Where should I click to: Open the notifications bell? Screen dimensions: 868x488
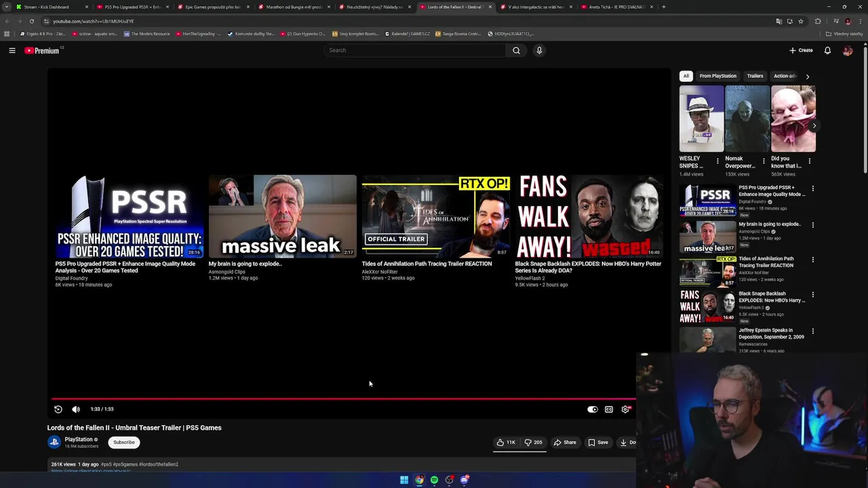[x=827, y=50]
